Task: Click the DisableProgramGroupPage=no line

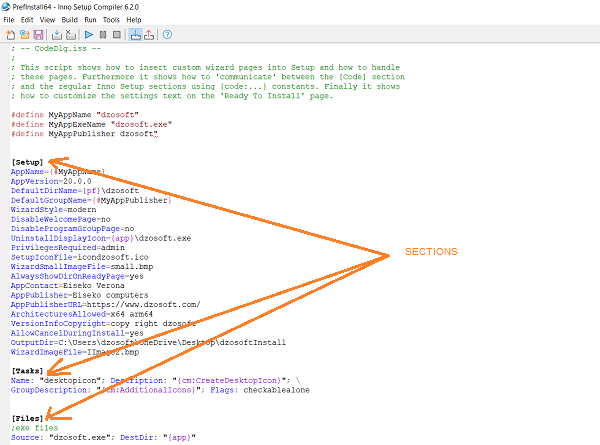Action: click(73, 228)
